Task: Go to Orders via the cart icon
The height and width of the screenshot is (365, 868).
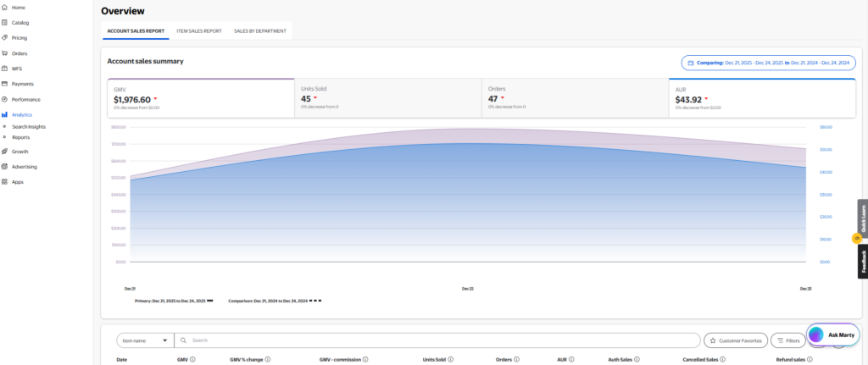Action: pos(4,53)
